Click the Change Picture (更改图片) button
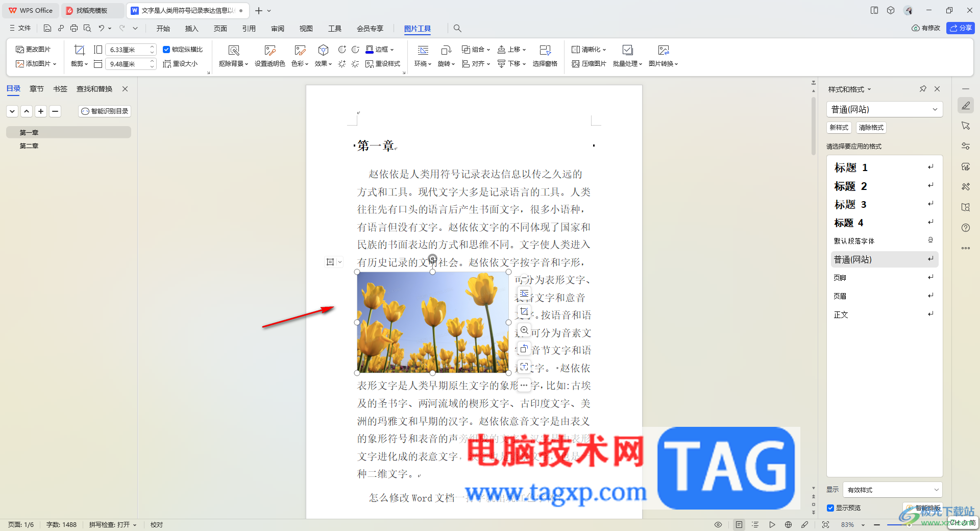Screen dimensions: 980x531 (33, 50)
